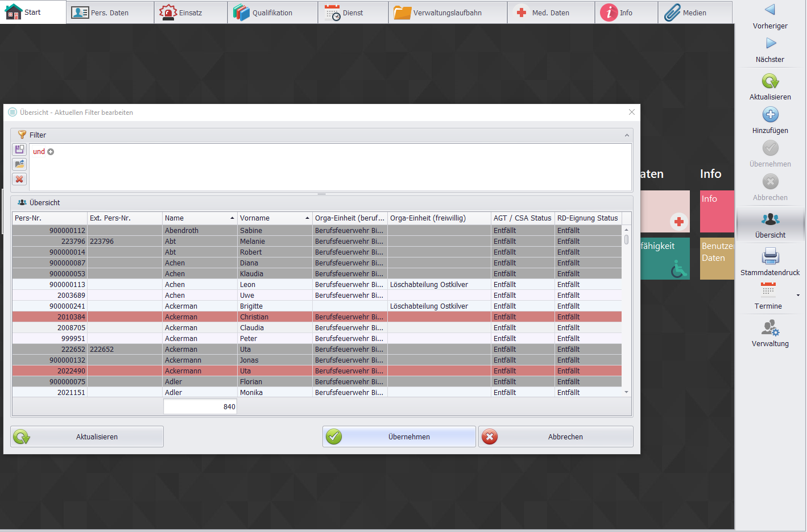Open the Verwaltungslaufbahn tab
The height and width of the screenshot is (532, 807).
[x=447, y=13]
